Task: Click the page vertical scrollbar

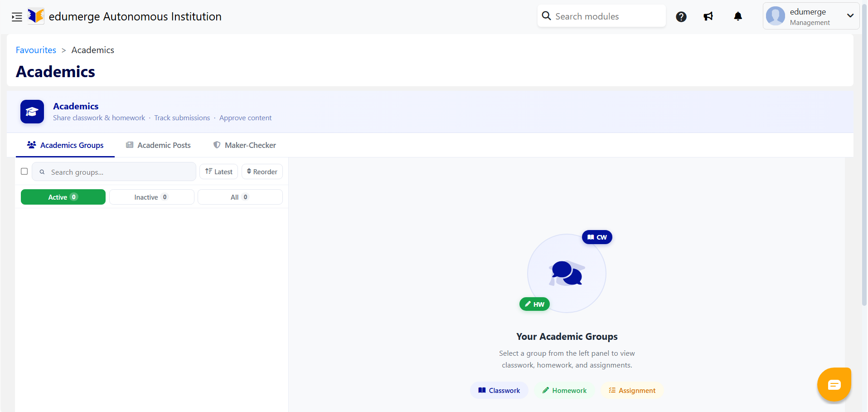Action: (x=864, y=154)
